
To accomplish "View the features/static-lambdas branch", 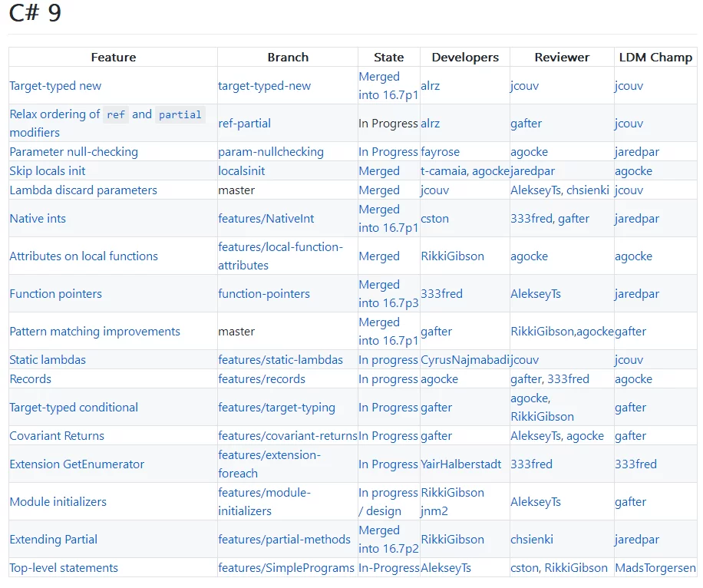I will pyautogui.click(x=280, y=360).
